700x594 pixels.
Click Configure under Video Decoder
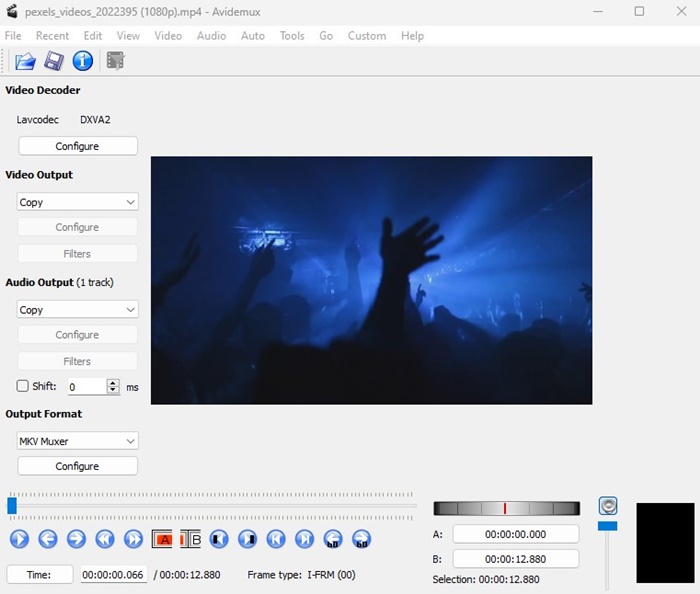[78, 146]
